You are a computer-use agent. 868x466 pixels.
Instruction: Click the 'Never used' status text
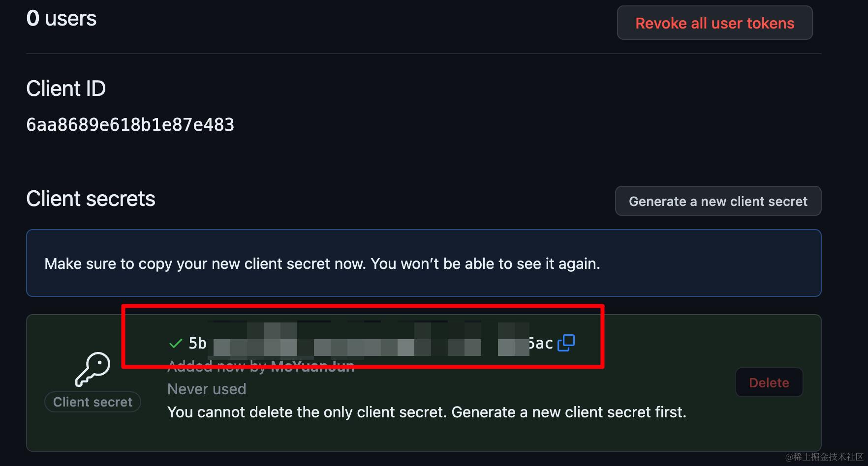[x=207, y=389]
